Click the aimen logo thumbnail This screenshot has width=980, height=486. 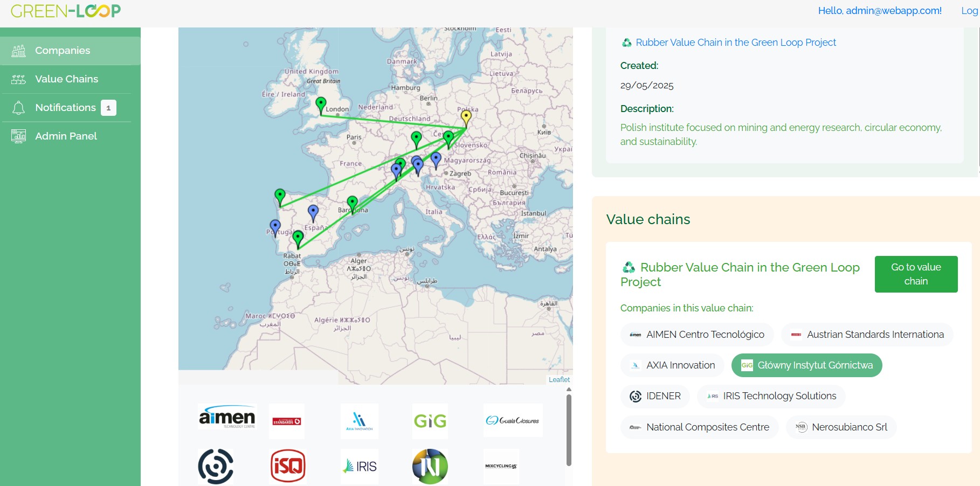(227, 418)
